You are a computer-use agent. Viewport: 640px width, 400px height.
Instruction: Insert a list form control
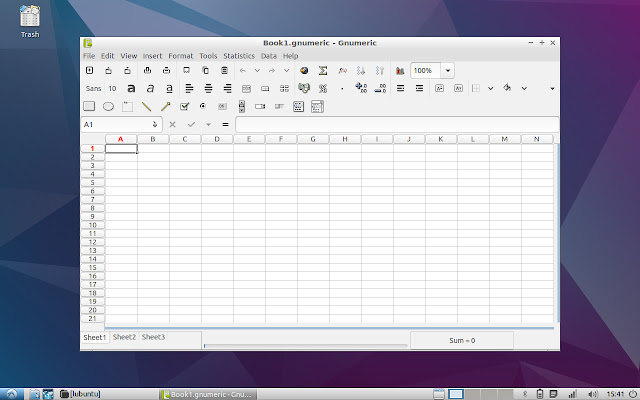[x=298, y=107]
